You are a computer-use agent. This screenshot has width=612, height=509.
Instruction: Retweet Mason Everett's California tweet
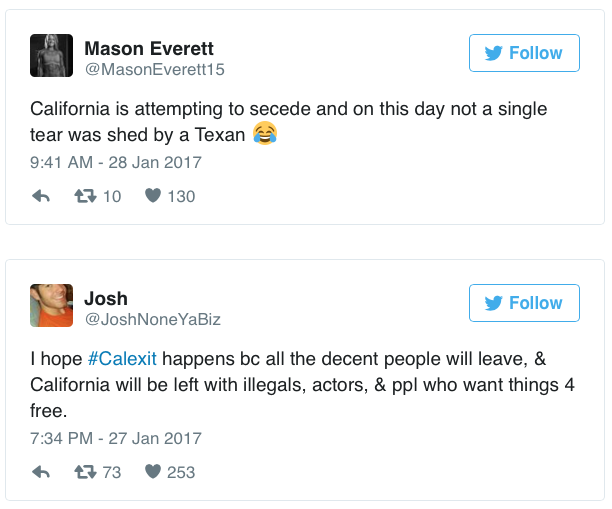pos(85,196)
